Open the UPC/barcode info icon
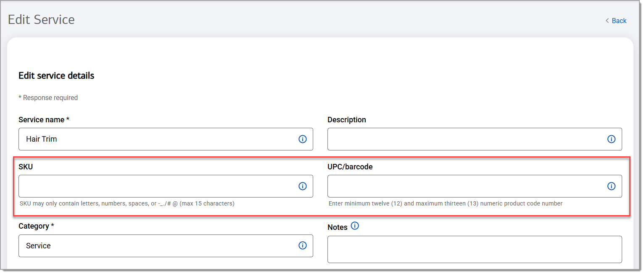Screen dimensions: 644x274 pyautogui.click(x=612, y=186)
